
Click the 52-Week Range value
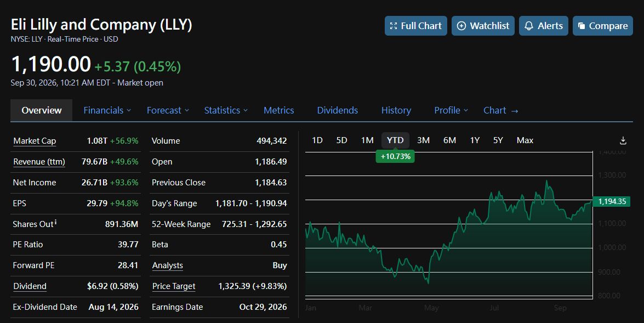click(254, 224)
